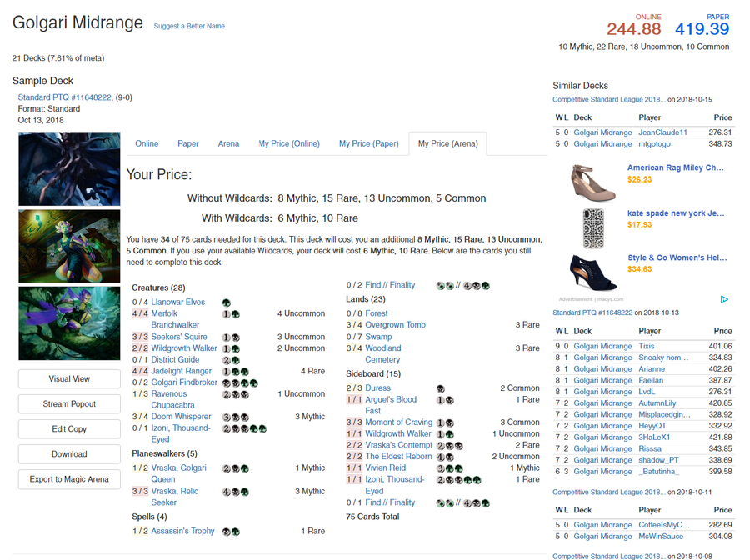Open the Arena tab
Image resolution: width=750 pixels, height=560 pixels.
click(228, 143)
